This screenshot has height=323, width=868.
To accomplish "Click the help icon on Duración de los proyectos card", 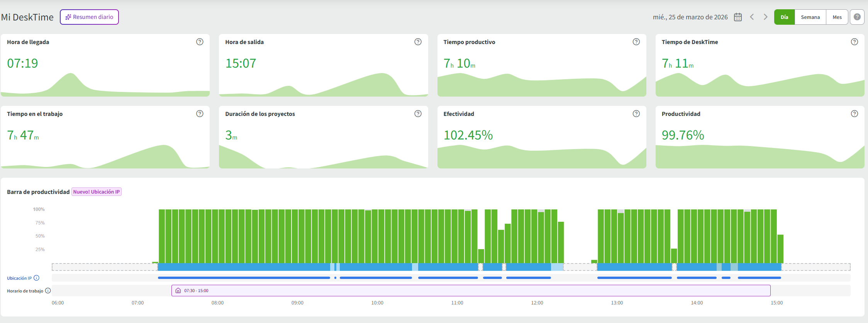I will (x=418, y=114).
